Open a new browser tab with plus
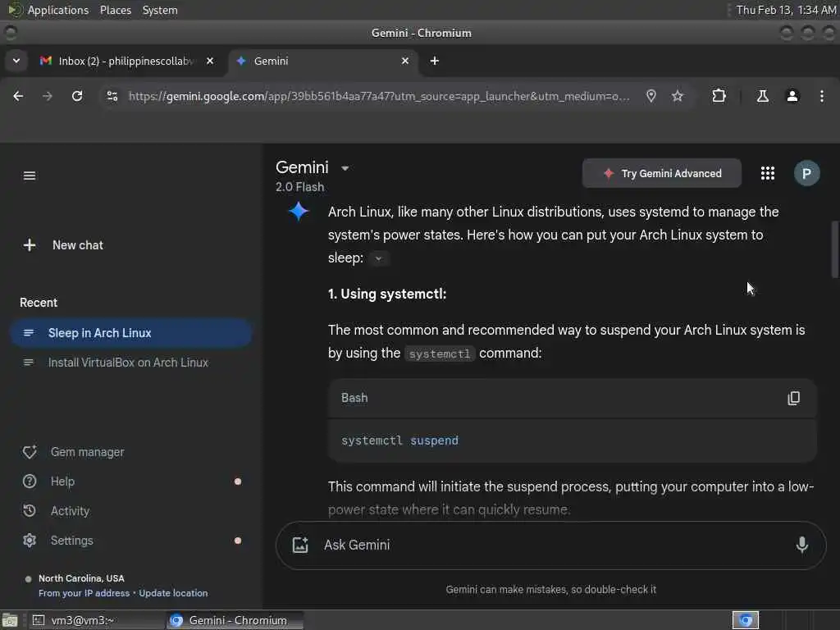Screen dimensions: 840x630 [435, 61]
